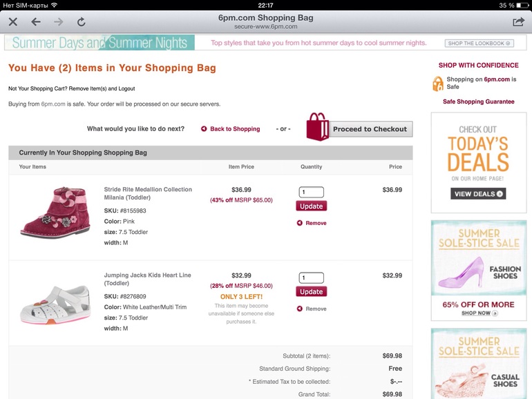Go forward using the right arrow icon

tap(58, 22)
